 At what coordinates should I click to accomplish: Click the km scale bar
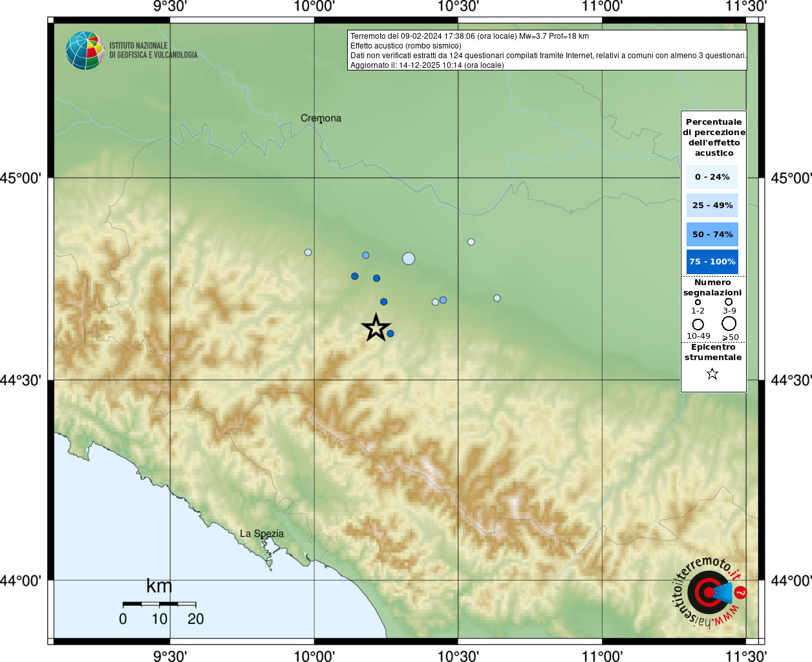[159, 604]
